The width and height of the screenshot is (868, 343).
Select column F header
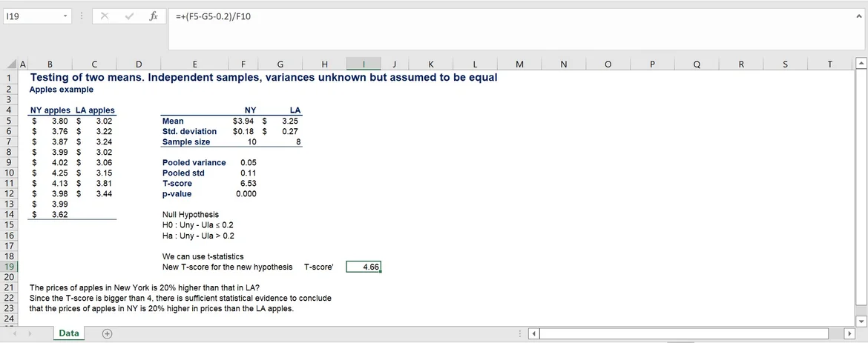click(243, 65)
